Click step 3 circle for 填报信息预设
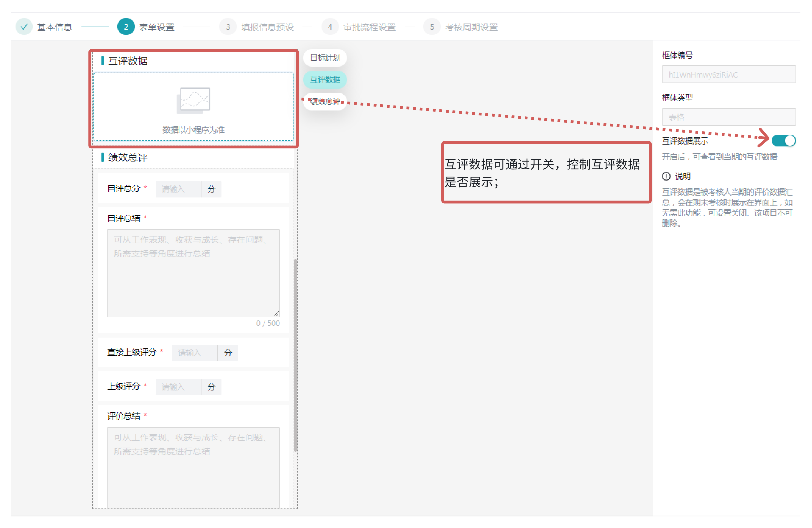The image size is (812, 528). [x=228, y=27]
